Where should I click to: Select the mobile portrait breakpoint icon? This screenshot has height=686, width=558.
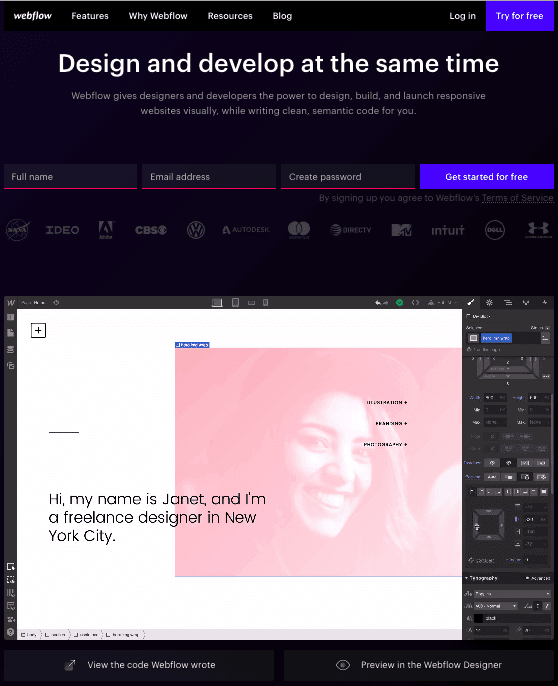click(x=266, y=303)
